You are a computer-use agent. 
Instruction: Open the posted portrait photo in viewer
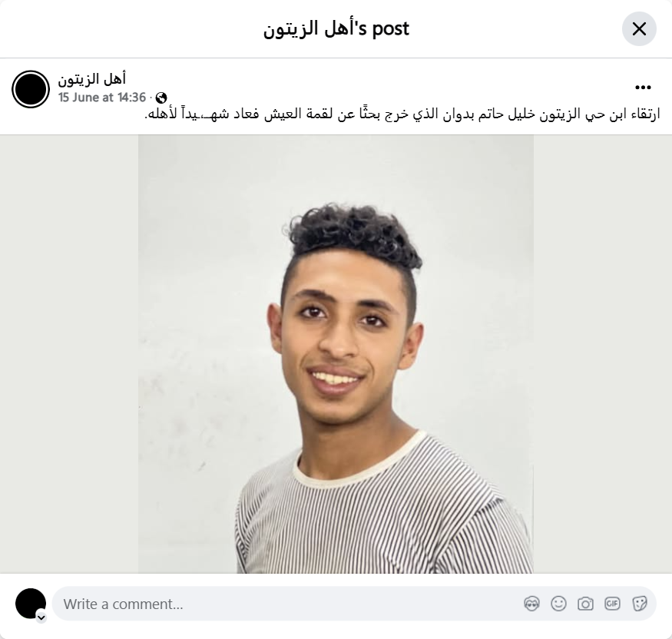(336, 354)
